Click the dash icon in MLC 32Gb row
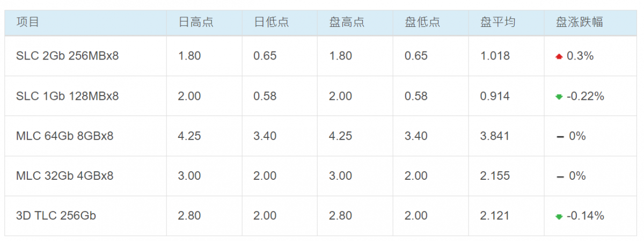Screen dimensions: 644x241 (560, 177)
